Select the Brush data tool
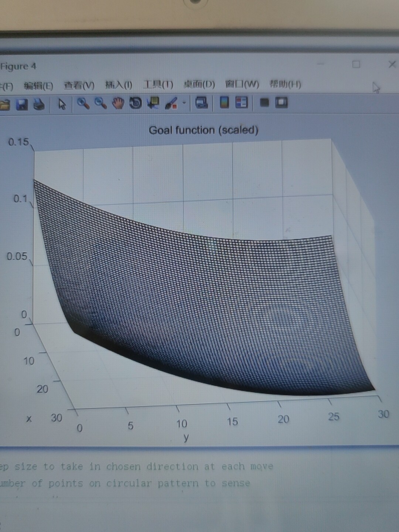 171,103
